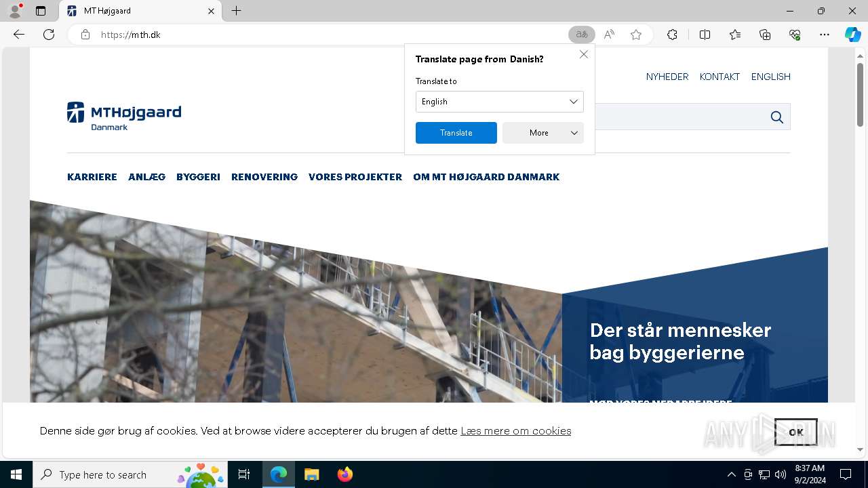Close the MT Højgaard tab

(x=211, y=11)
